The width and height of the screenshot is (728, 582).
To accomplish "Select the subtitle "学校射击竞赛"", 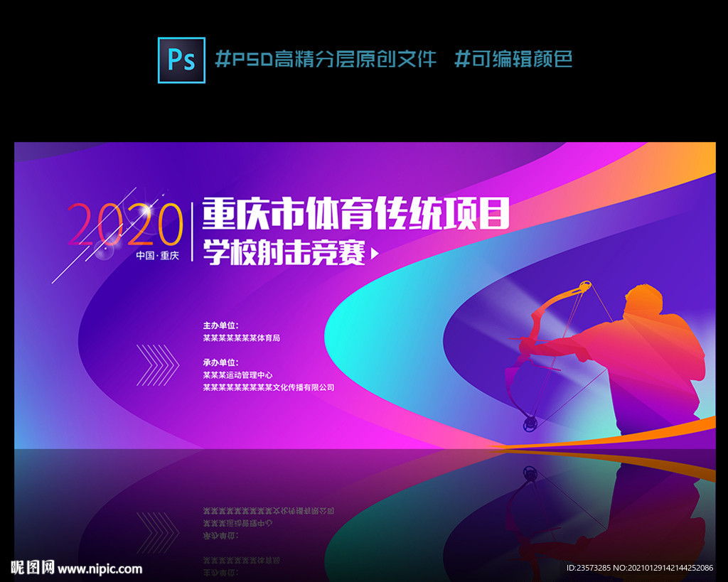I will click(284, 253).
